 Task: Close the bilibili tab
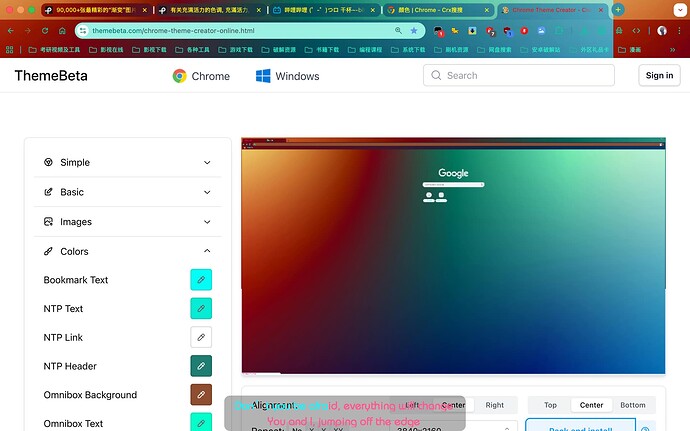pyautogui.click(x=373, y=10)
